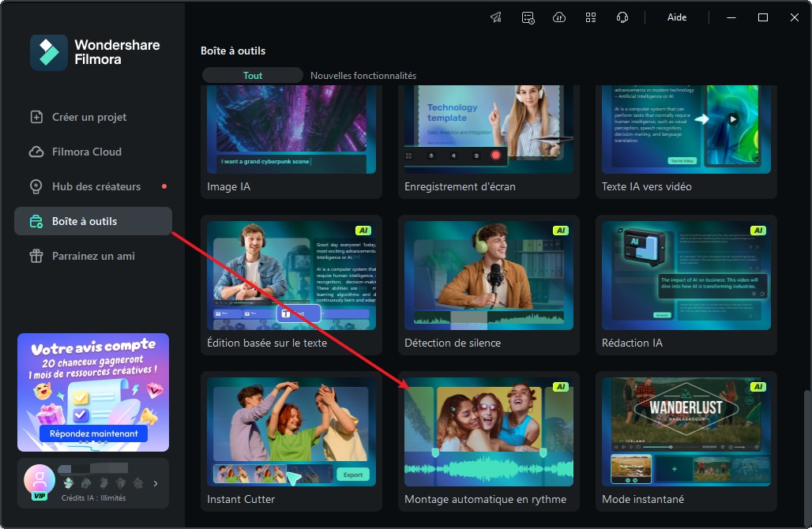This screenshot has height=529, width=812.
Task: Click Montage automatique en rythme label
Action: [x=485, y=500]
